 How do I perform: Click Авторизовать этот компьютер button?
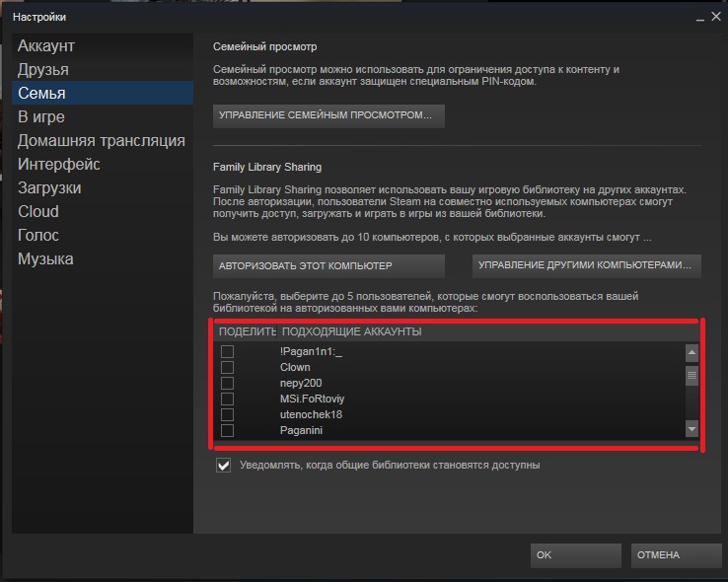tap(328, 266)
